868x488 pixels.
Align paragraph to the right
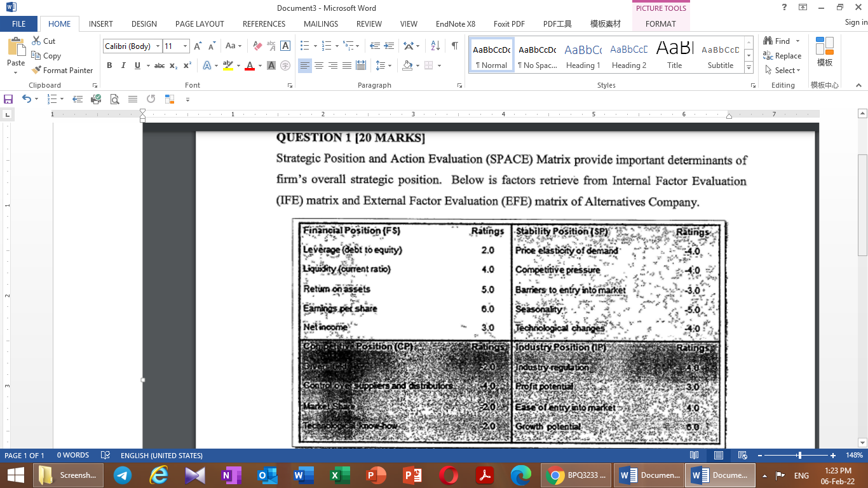(x=333, y=65)
